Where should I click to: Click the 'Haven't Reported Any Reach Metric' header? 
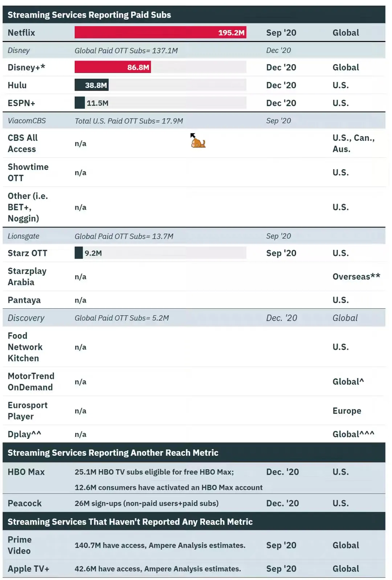click(130, 522)
